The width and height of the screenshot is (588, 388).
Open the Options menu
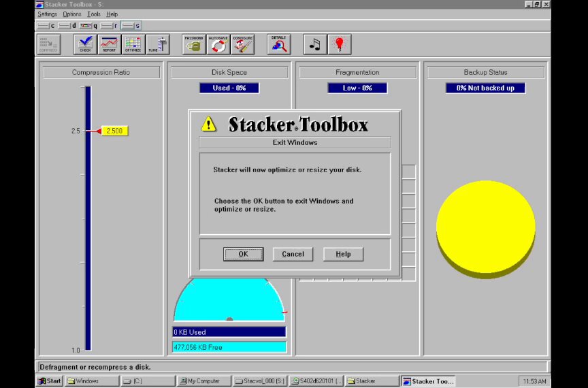point(72,14)
